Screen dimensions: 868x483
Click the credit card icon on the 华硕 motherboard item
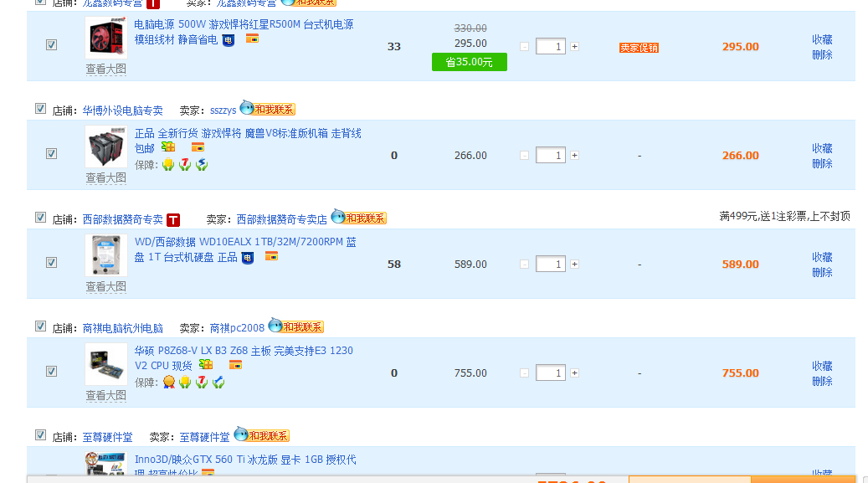pyautogui.click(x=235, y=364)
